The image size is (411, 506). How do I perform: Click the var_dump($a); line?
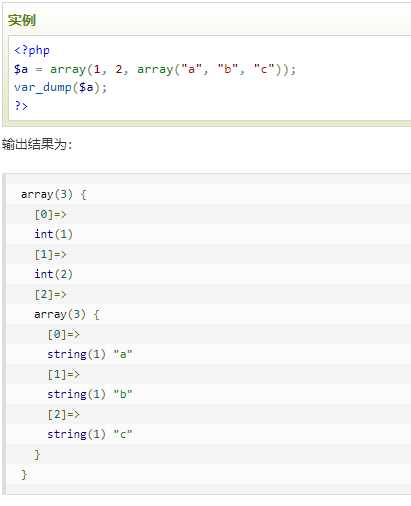(60, 87)
